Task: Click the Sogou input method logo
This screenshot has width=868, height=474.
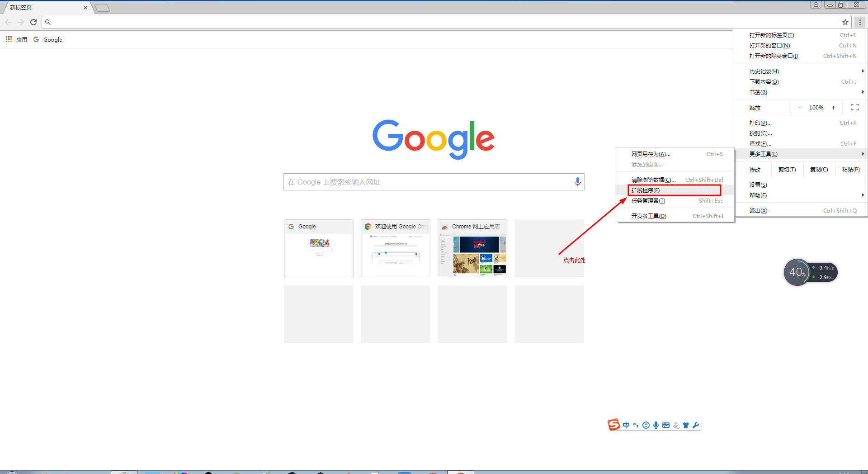Action: [613, 425]
